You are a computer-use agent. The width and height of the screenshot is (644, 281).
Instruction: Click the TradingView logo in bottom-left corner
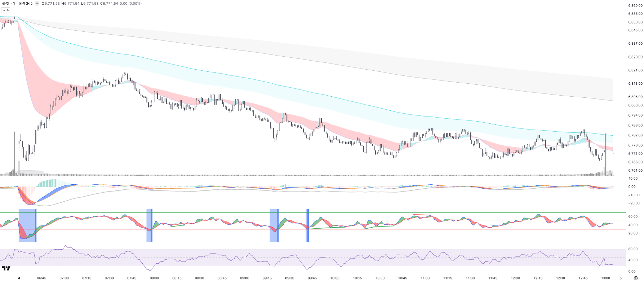6,268
